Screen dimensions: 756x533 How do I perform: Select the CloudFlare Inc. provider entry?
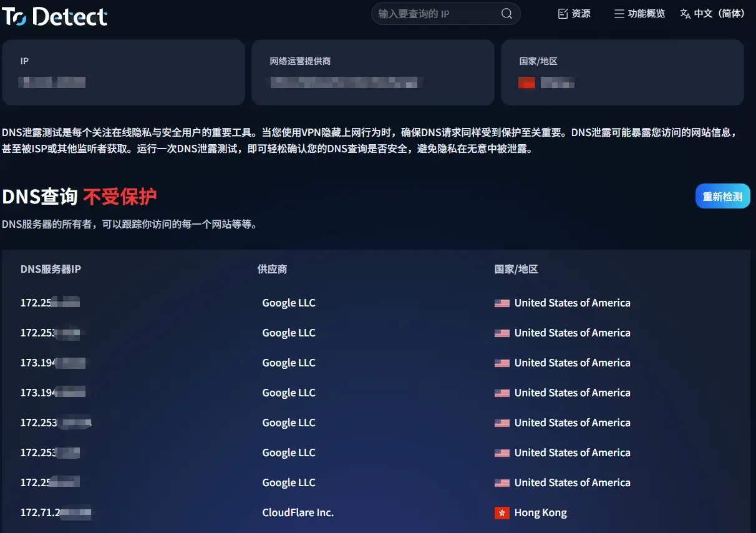click(x=298, y=513)
